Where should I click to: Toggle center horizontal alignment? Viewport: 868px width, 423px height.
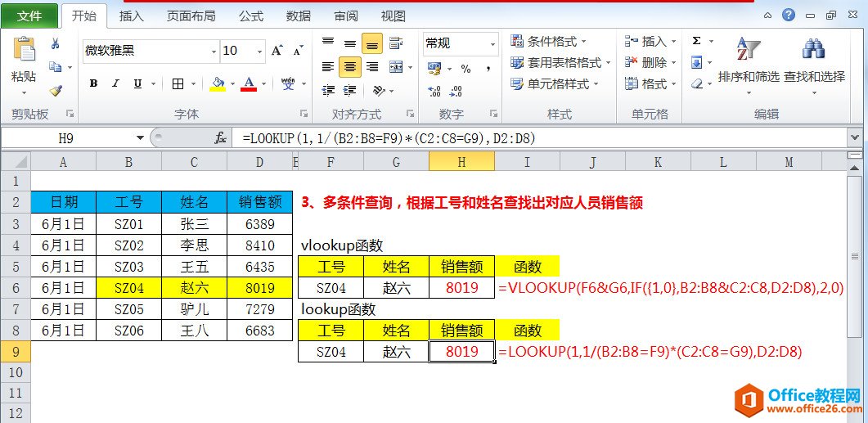pos(350,66)
